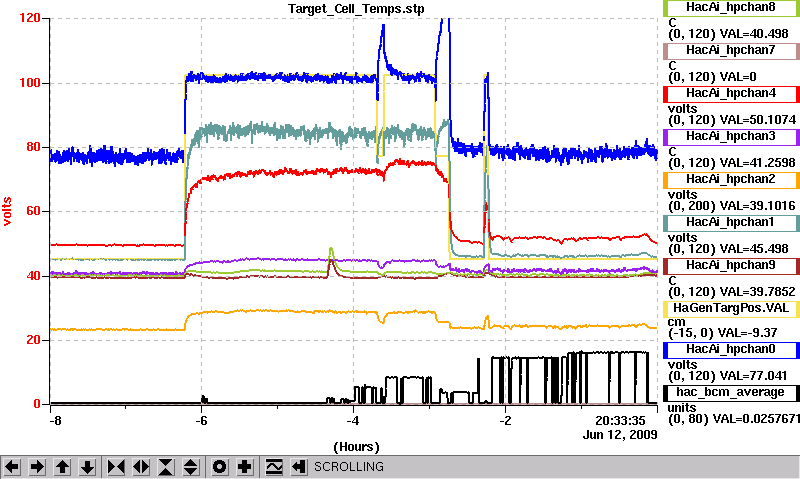Select the HacAi_hpchan4 curve in legend

(x=731, y=94)
